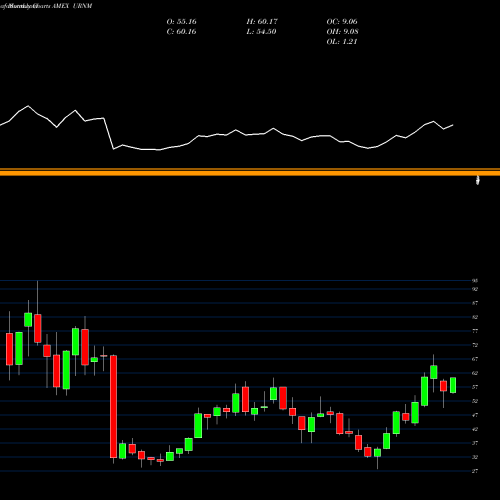Screen dimensions: 500x500
Task: Click price axis label '32'
Action: click(475, 457)
